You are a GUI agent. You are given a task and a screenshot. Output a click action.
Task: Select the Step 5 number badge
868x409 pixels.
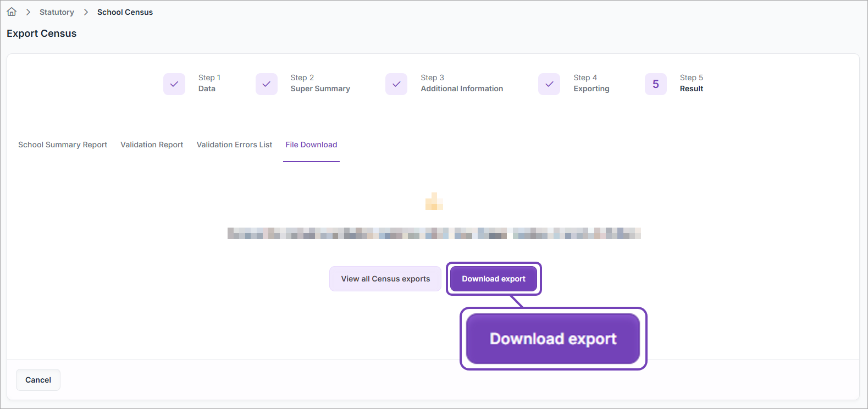[x=656, y=84]
